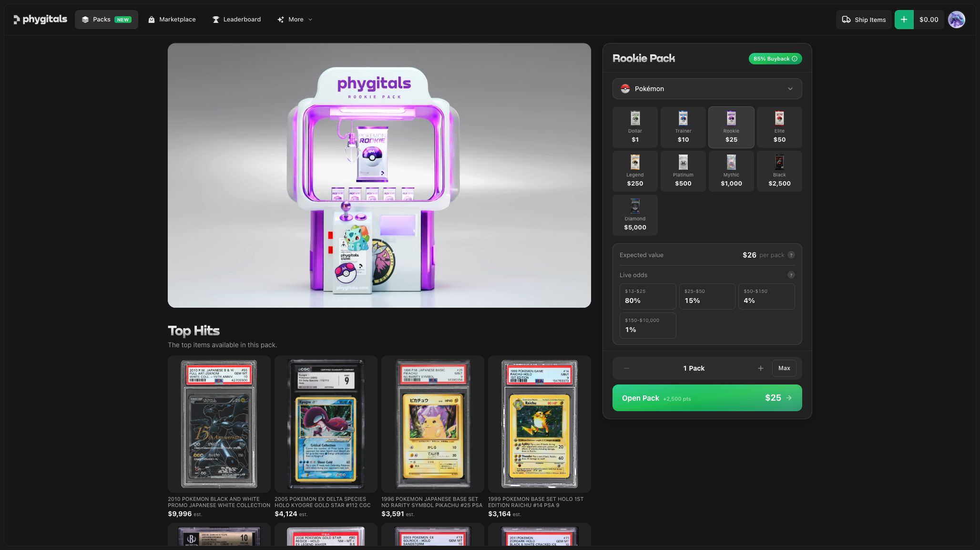Open the 1996 Japanese Pikachu #25 card
Screen dimensions: 980x550
tap(433, 424)
